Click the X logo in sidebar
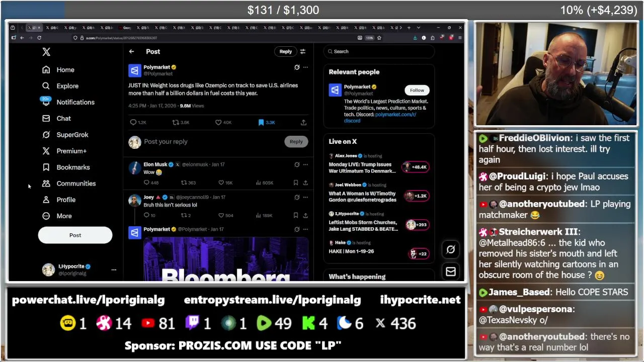 click(46, 52)
